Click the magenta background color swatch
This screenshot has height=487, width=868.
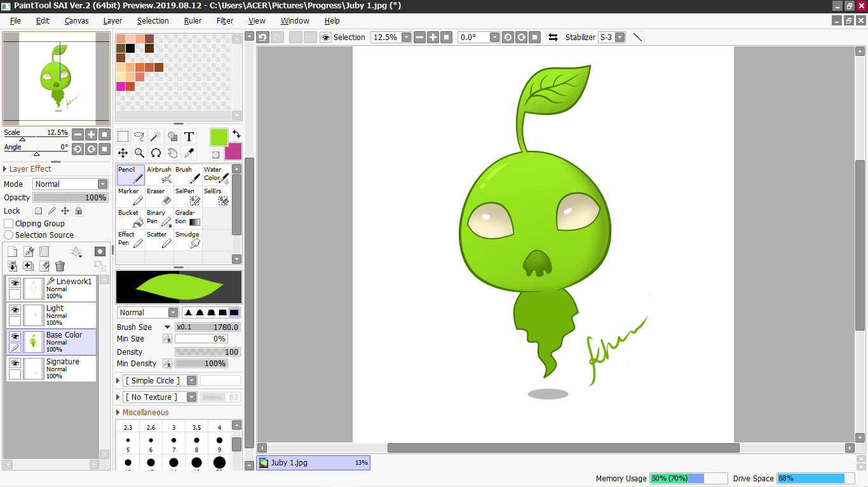(x=233, y=151)
